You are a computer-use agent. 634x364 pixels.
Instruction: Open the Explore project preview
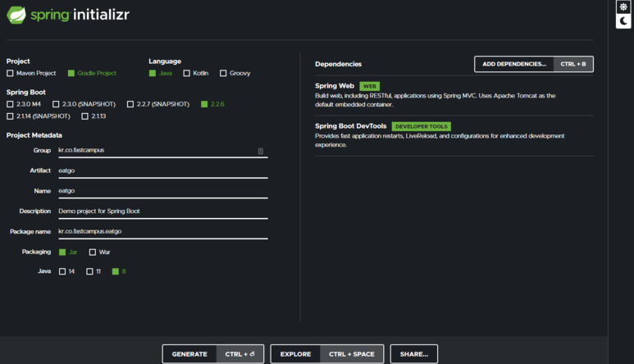tap(295, 354)
